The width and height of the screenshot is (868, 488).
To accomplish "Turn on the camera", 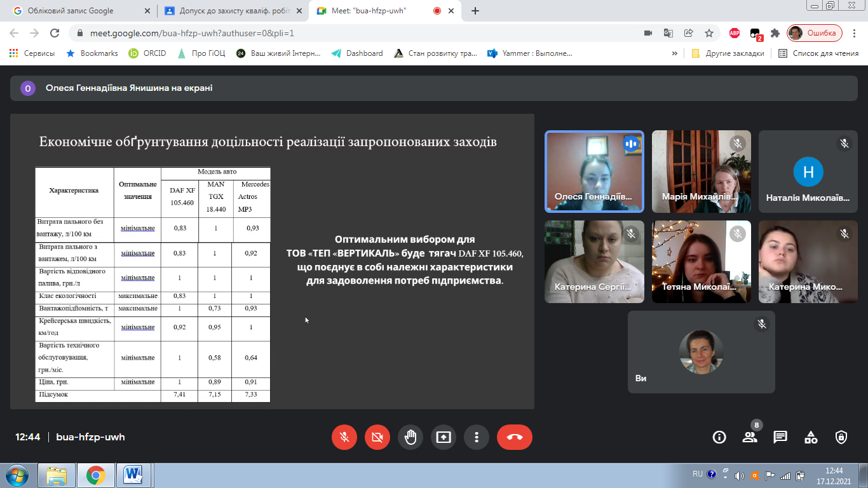I will 377,437.
